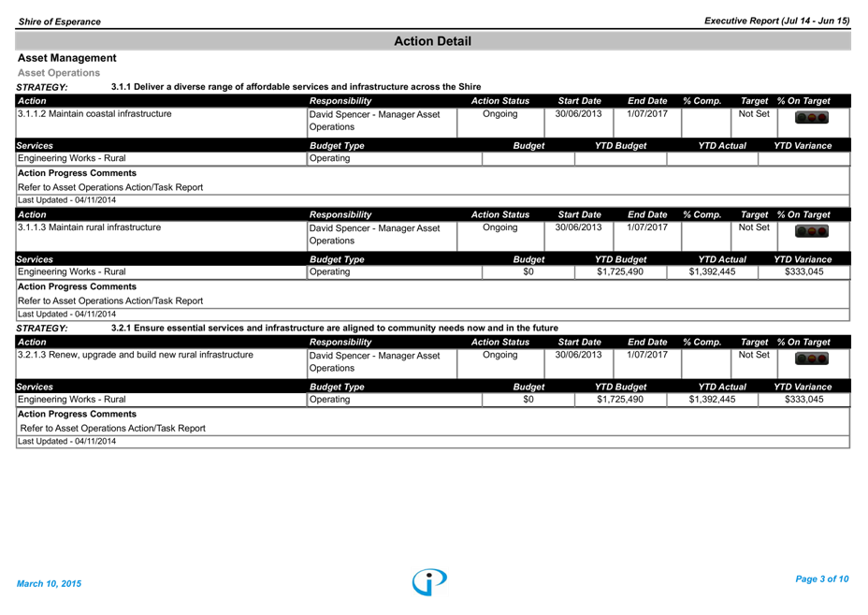
Task: Click the Shire of Esperance header text
Action: tap(59, 22)
